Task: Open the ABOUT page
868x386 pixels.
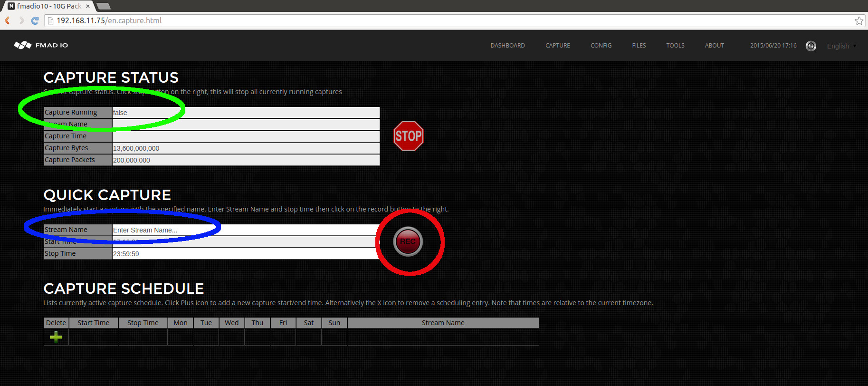Action: (714, 46)
